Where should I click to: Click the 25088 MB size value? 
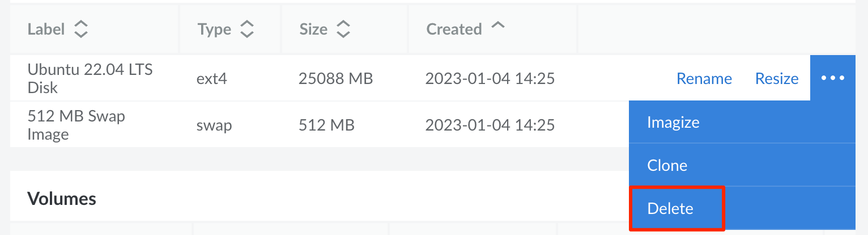click(x=335, y=78)
